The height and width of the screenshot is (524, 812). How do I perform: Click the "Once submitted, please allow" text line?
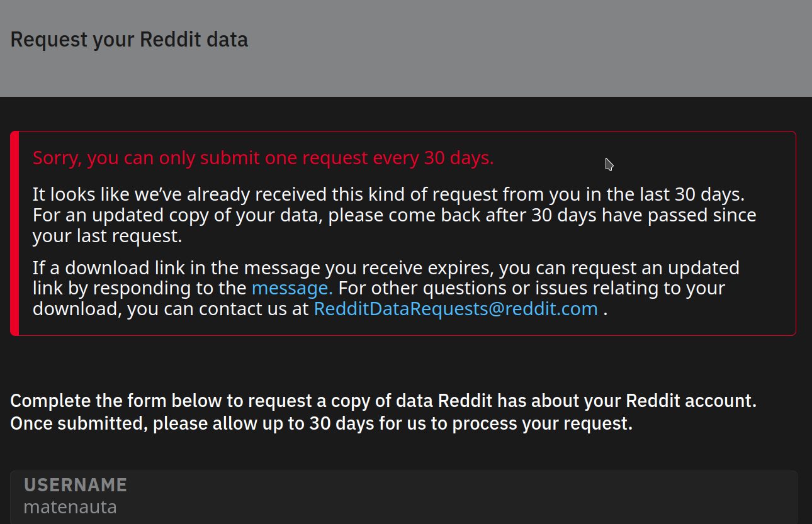click(321, 423)
